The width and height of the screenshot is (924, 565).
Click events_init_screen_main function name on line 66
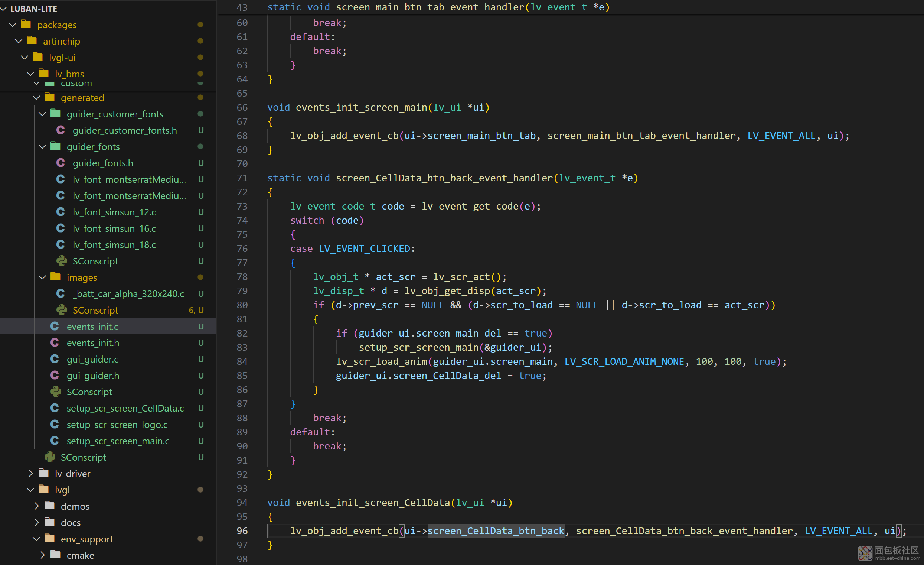[x=362, y=107]
